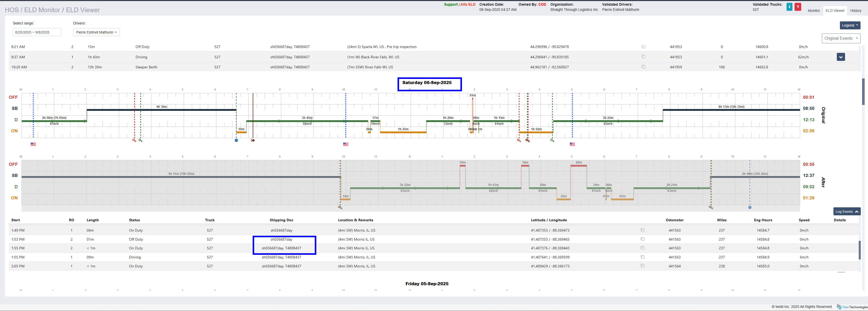Click the page vertical scrollbar thumb
868x311 pixels.
coord(863,92)
